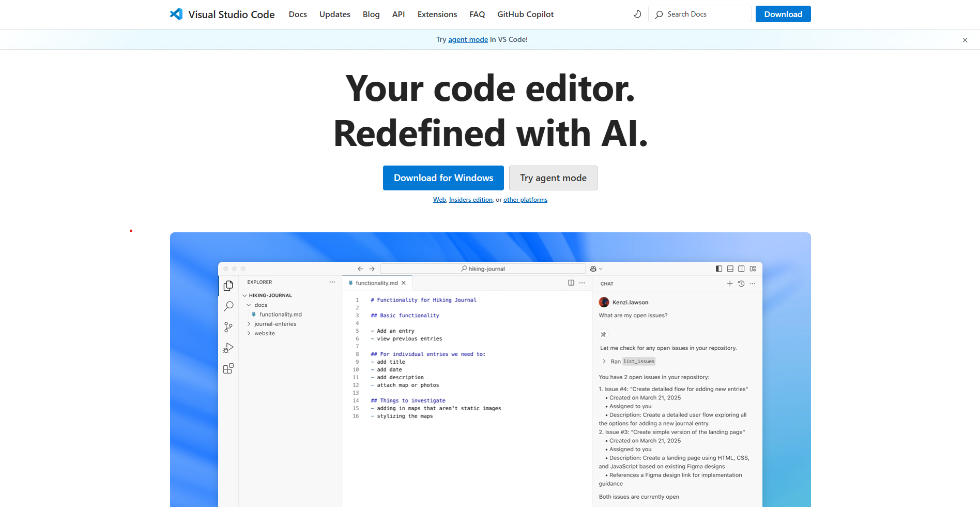Click the customize layout icon

[753, 269]
